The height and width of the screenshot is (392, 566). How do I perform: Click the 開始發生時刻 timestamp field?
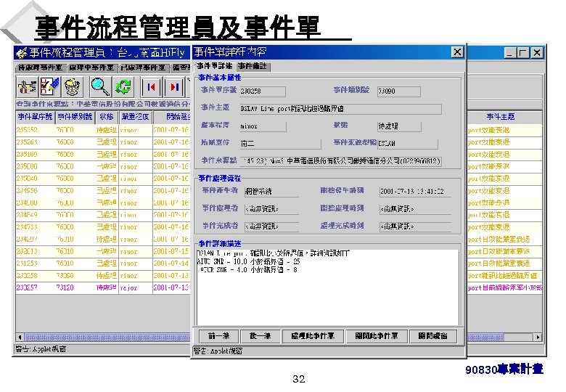(x=415, y=192)
